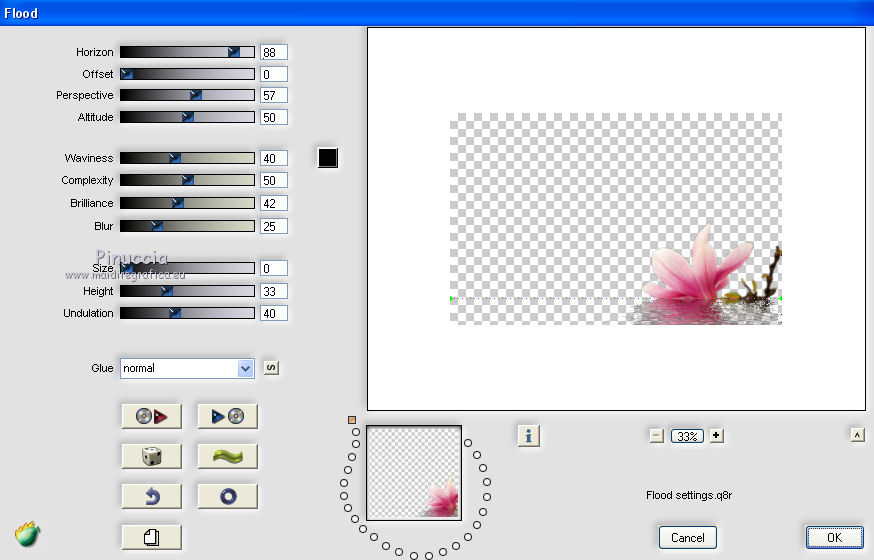Click the Blur value field showing 25
874x560 pixels.
coord(274,226)
